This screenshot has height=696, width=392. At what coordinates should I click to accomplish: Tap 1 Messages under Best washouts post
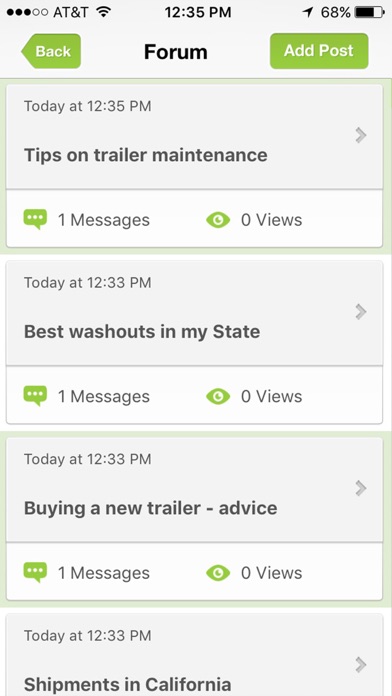pos(104,396)
